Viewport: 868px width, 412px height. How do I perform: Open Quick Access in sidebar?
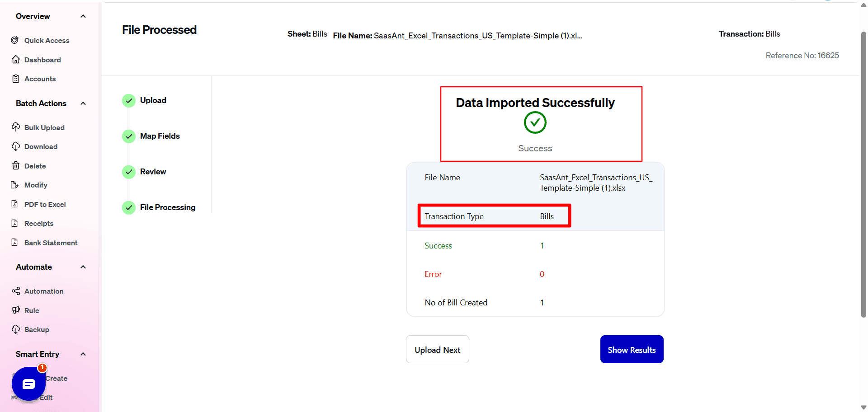[47, 41]
